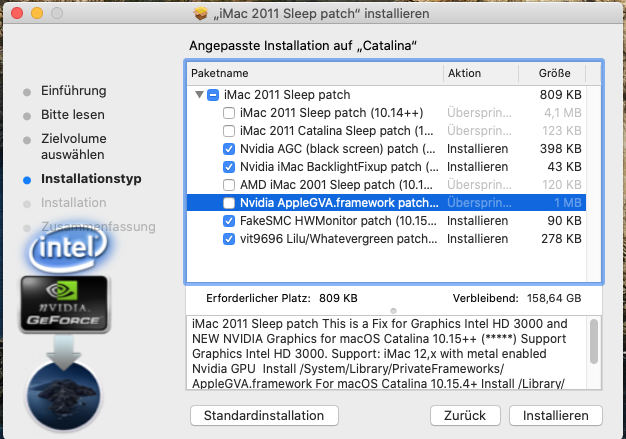This screenshot has width=626, height=439.
Task: Select Zielvolume auswählen step
Action: click(x=74, y=146)
